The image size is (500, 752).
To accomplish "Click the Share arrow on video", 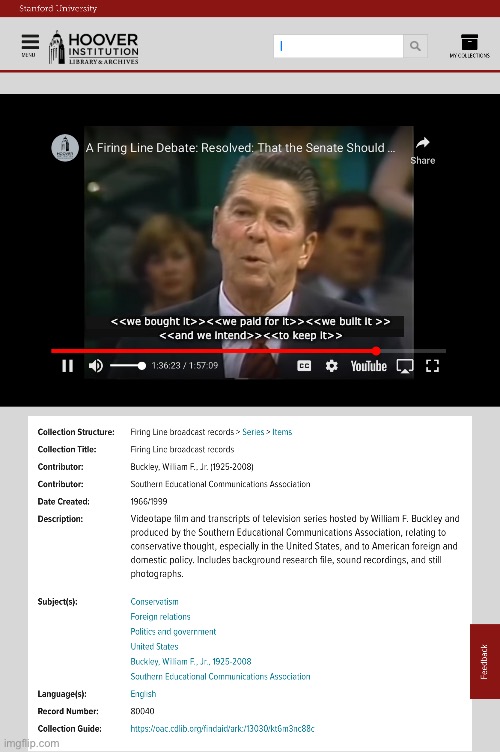I will [422, 151].
